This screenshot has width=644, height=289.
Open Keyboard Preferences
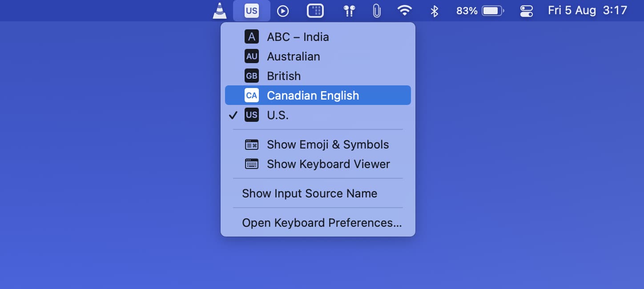click(318, 223)
